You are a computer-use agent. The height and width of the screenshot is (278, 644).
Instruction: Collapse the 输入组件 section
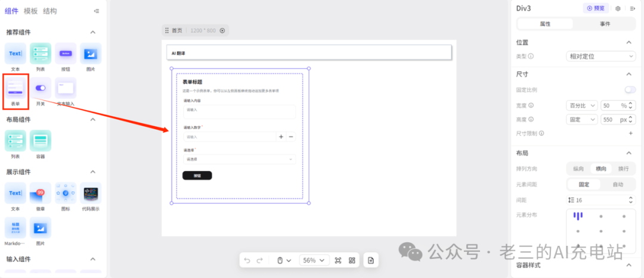click(93, 259)
